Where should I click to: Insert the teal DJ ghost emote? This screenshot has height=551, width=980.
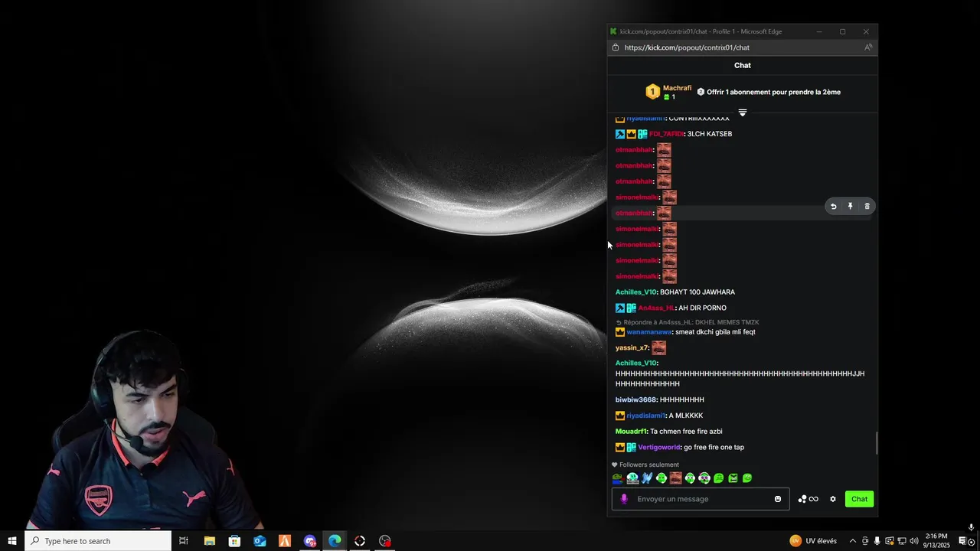tap(632, 478)
